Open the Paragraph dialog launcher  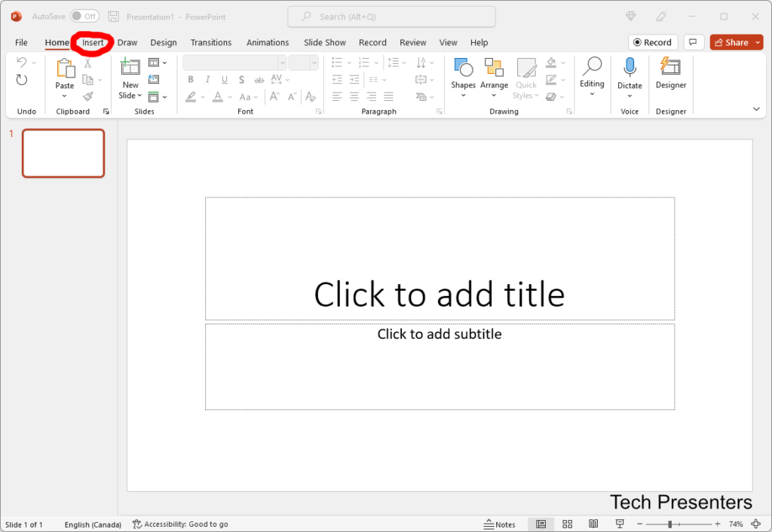(440, 112)
